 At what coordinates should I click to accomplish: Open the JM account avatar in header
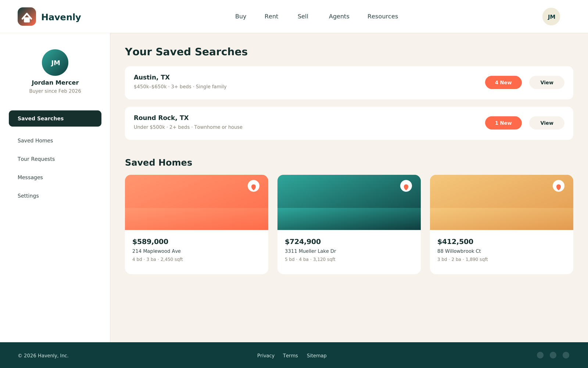551,17
